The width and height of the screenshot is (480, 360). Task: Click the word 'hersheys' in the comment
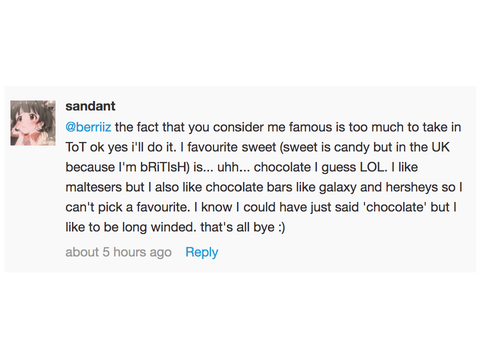click(x=412, y=187)
